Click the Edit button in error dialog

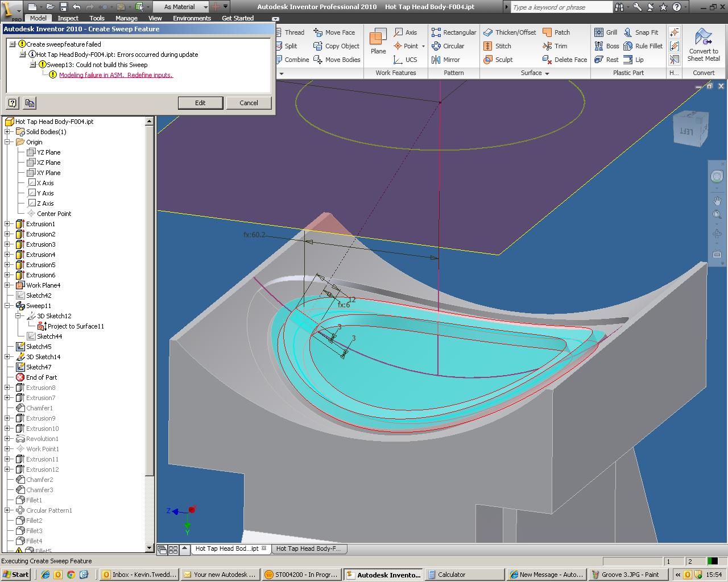pyautogui.click(x=200, y=103)
